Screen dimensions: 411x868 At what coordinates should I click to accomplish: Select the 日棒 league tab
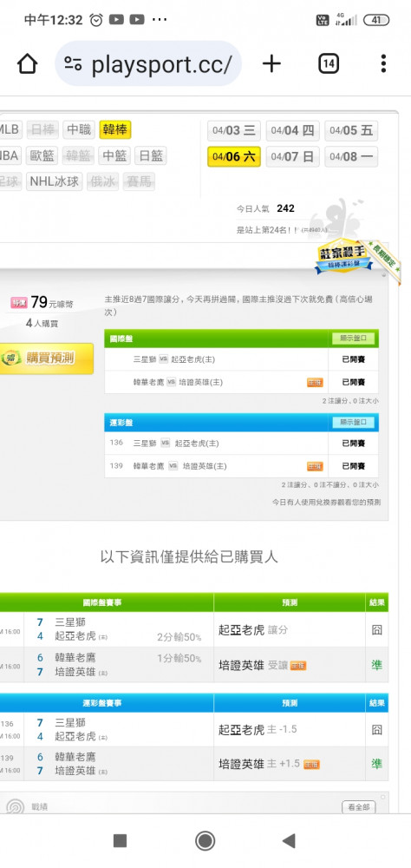(x=42, y=130)
